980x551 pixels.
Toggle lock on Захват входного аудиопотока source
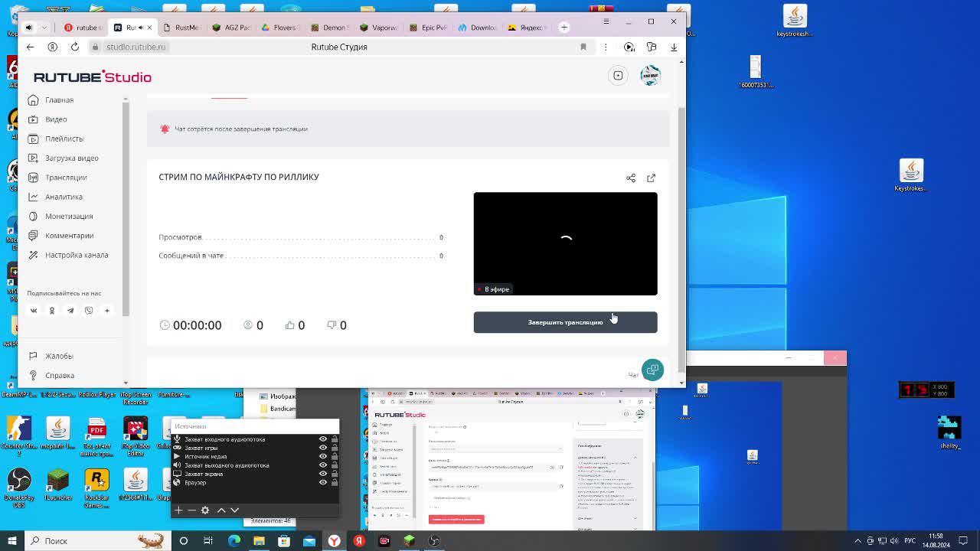[x=334, y=439]
